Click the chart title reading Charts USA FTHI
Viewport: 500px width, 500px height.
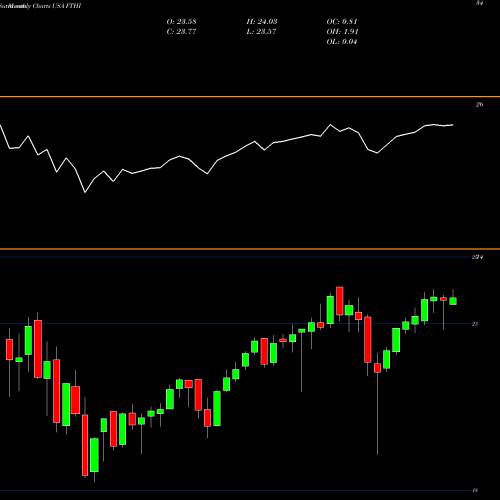(x=57, y=6)
